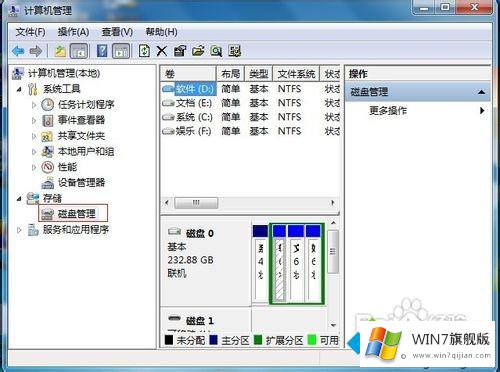Click the delete X toolbar icon
Viewport: 500px width, 372px height.
click(162, 51)
